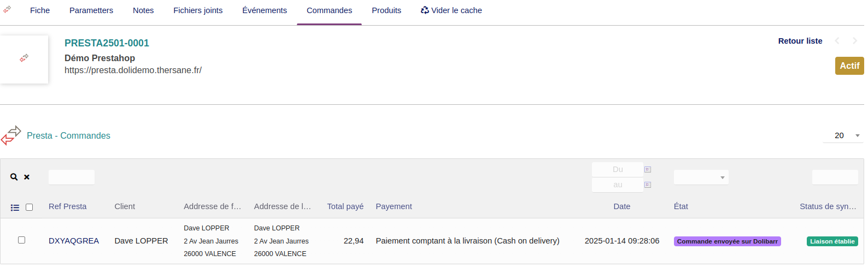Click the Retour liste link
Screen dimensions: 868x273
click(x=800, y=41)
